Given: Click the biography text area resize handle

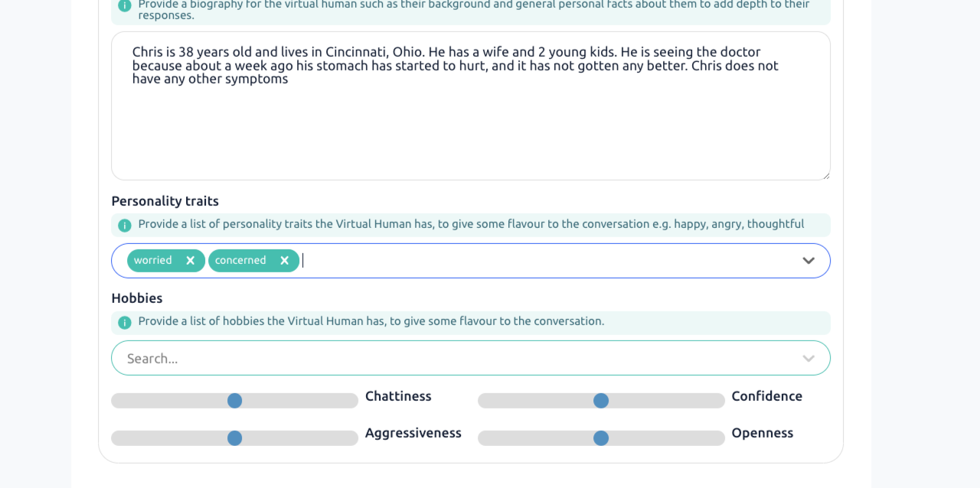Looking at the screenshot, I should pyautogui.click(x=825, y=175).
